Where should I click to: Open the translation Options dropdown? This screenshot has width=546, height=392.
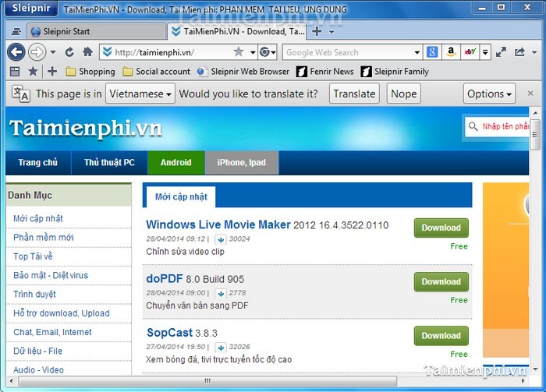pyautogui.click(x=490, y=94)
